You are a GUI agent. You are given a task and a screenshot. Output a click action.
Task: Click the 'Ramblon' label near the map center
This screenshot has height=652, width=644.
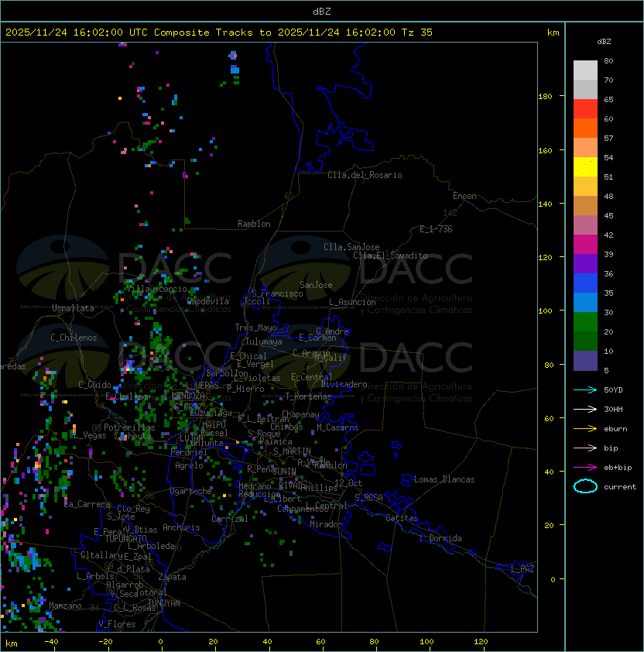pos(254,224)
